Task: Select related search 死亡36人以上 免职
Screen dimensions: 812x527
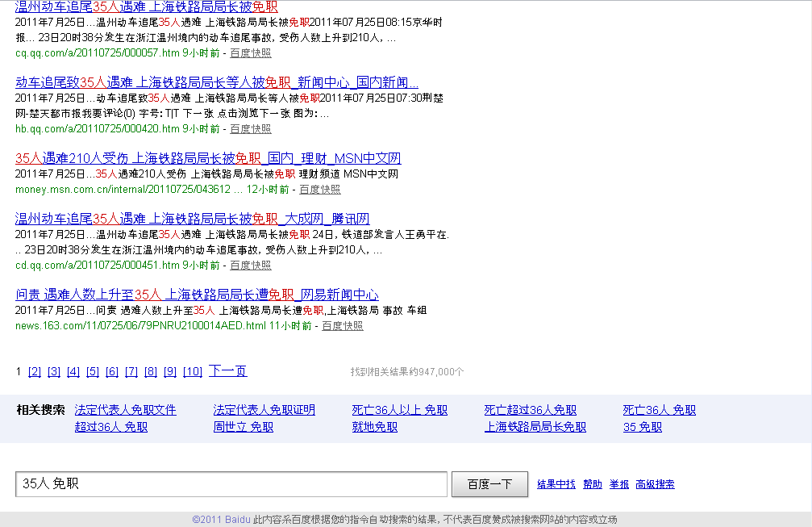Action: pos(400,410)
